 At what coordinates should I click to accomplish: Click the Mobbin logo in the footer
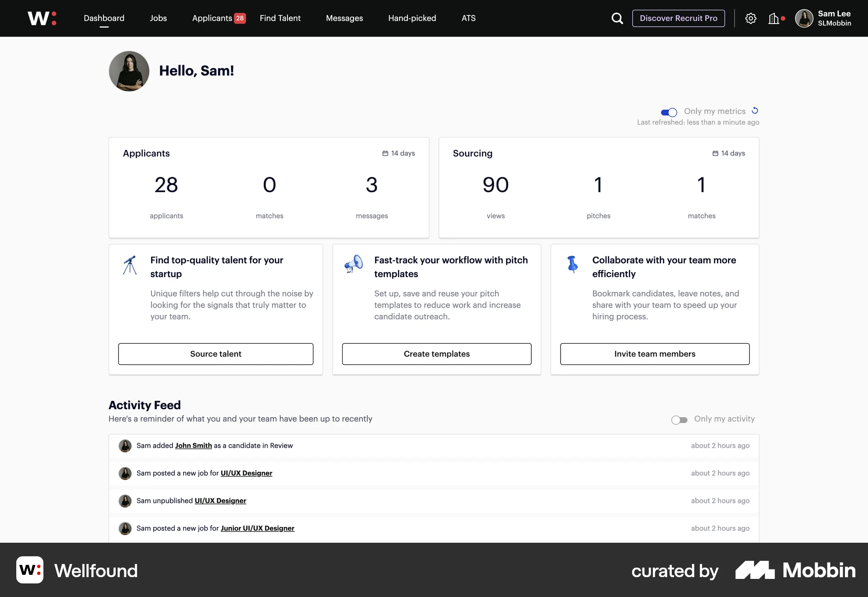796,570
